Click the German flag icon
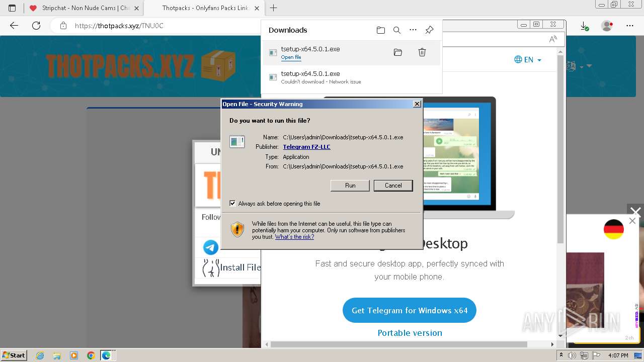644x362 pixels. 614,229
